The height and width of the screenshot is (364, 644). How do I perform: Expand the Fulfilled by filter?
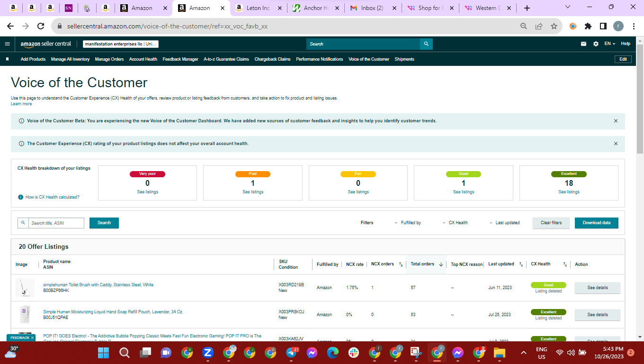click(408, 223)
